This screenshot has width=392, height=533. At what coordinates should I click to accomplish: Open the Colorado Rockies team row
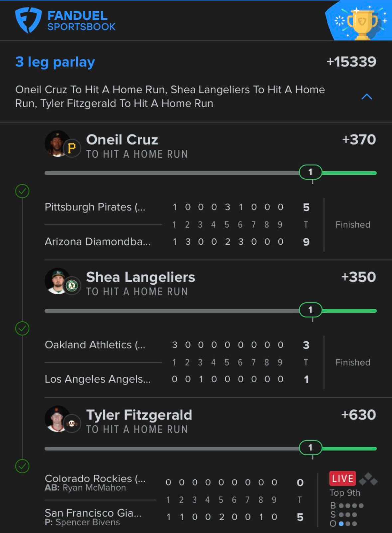click(x=95, y=479)
